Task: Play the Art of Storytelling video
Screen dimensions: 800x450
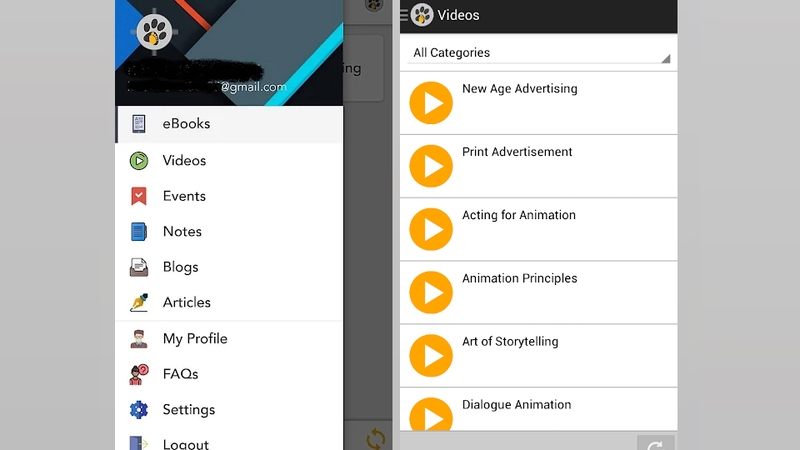Action: point(431,356)
